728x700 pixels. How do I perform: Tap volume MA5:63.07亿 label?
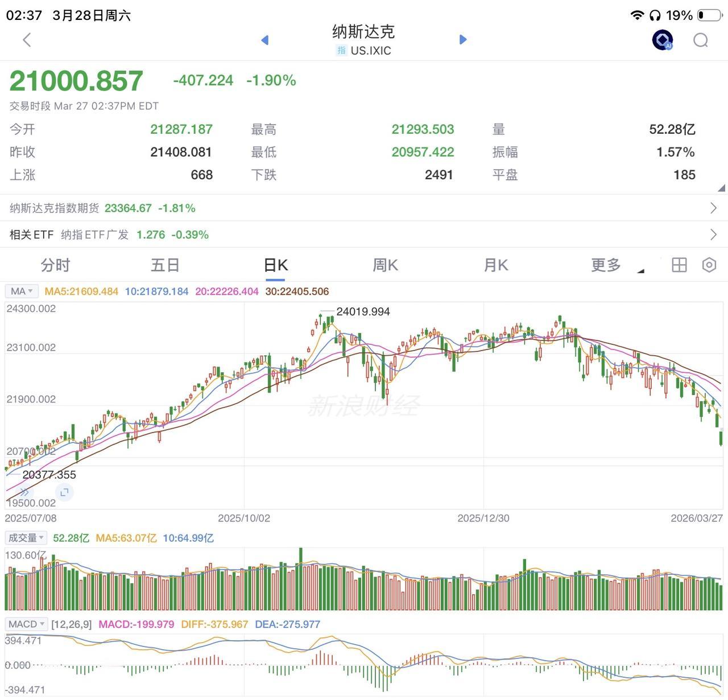click(x=126, y=538)
